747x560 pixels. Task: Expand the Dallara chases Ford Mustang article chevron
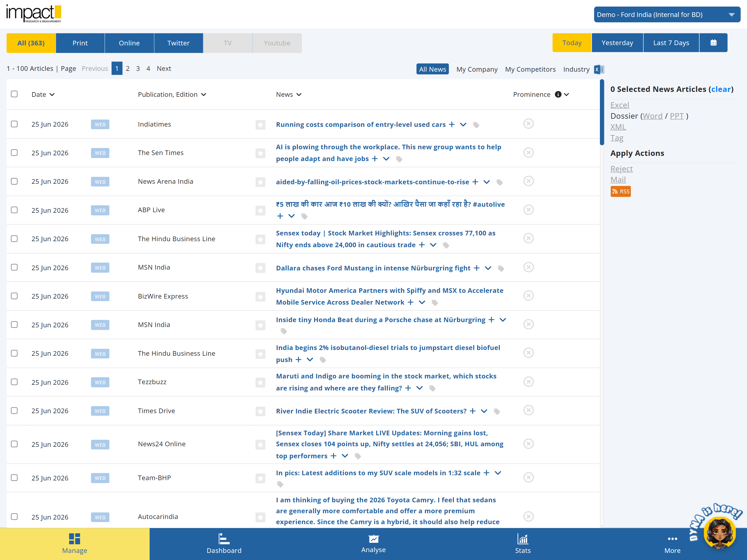pos(488,268)
